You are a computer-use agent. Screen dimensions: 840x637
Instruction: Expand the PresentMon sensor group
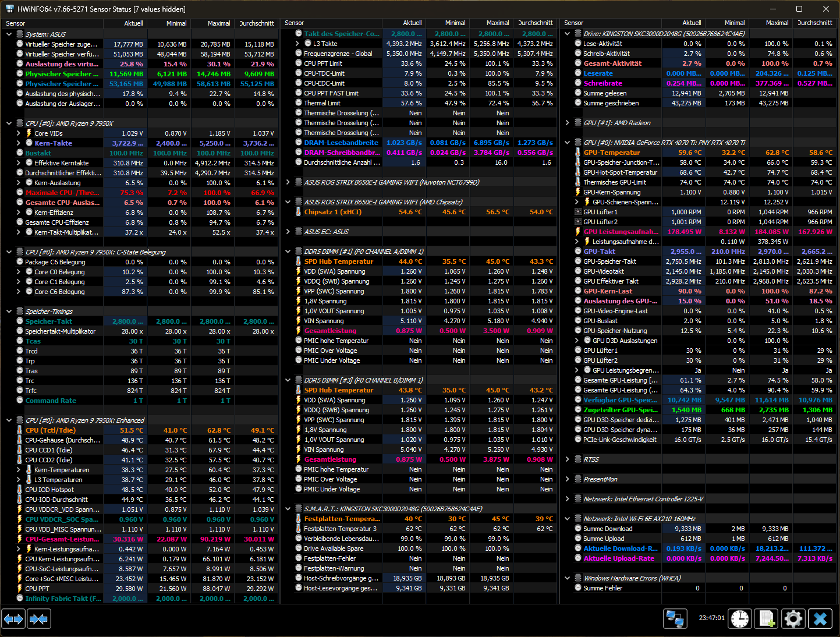[568, 479]
